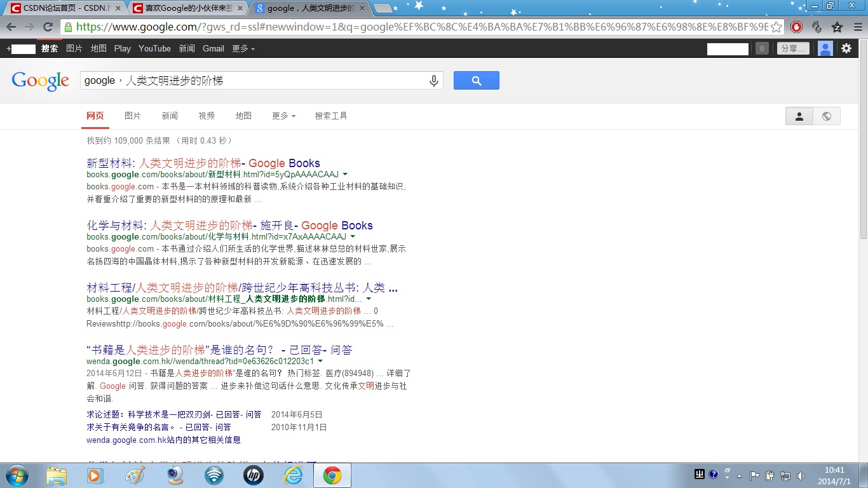Expand the 更多 dropdown in black bar

pyautogui.click(x=243, y=48)
